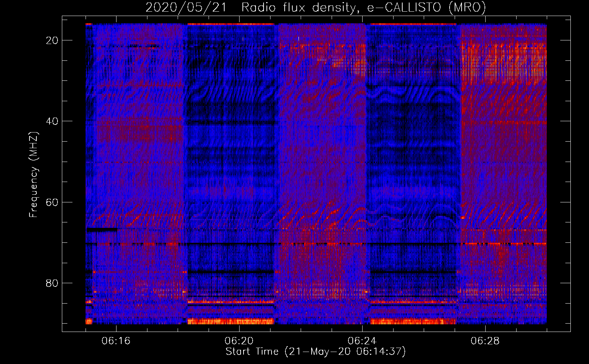Select the 40 frequency tick label
589x364 pixels.
pyautogui.click(x=52, y=121)
